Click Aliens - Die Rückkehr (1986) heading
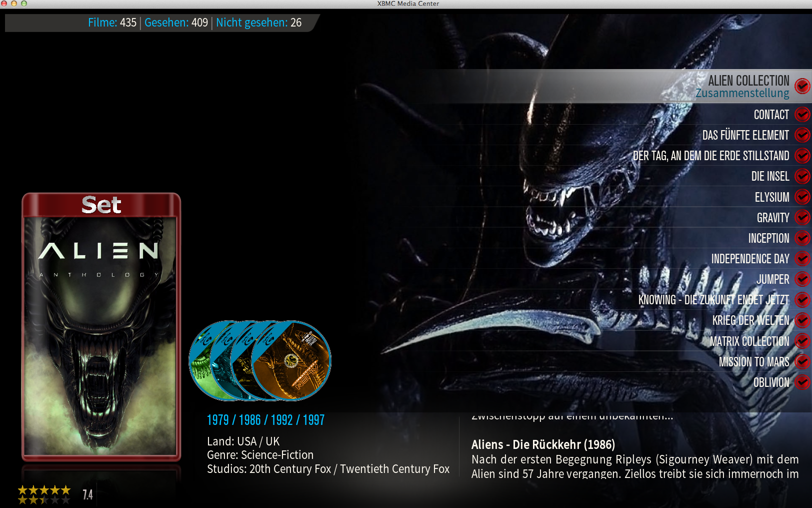Viewport: 812px width, 508px height. [543, 444]
